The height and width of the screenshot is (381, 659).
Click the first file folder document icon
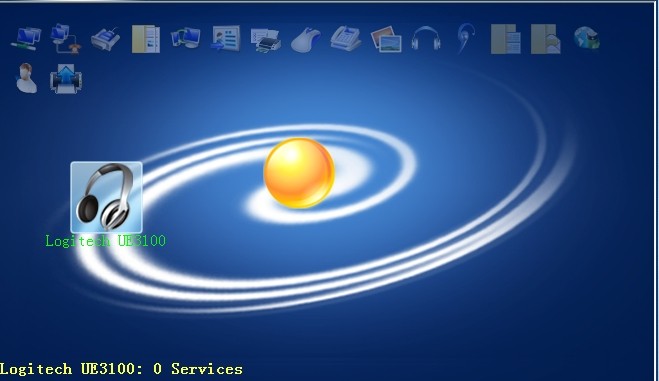point(146,39)
